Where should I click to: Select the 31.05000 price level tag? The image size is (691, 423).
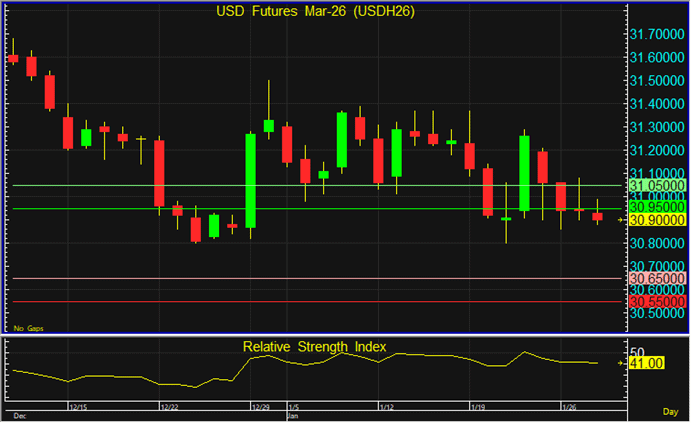(656, 186)
